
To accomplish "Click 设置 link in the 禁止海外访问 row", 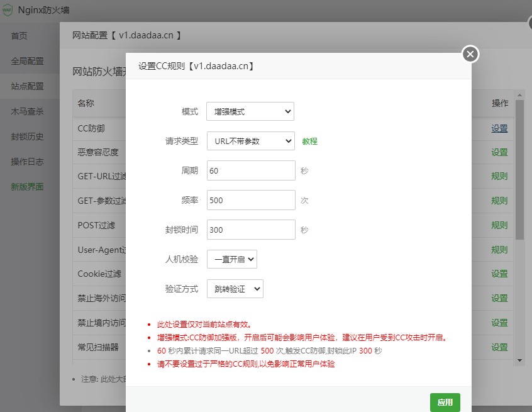I will click(x=499, y=298).
